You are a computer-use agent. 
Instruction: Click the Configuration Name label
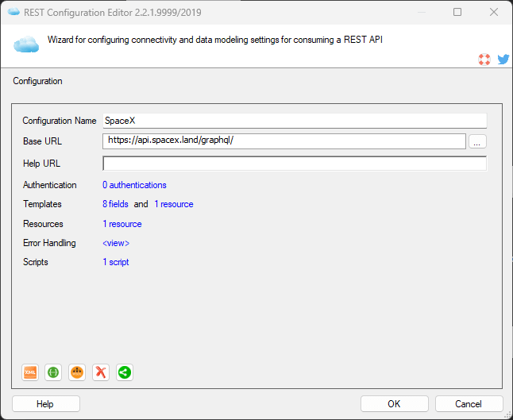pos(60,121)
